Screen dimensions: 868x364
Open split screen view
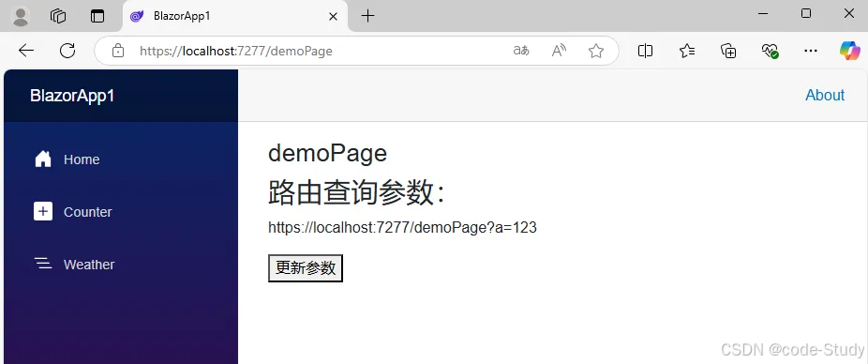tap(645, 51)
